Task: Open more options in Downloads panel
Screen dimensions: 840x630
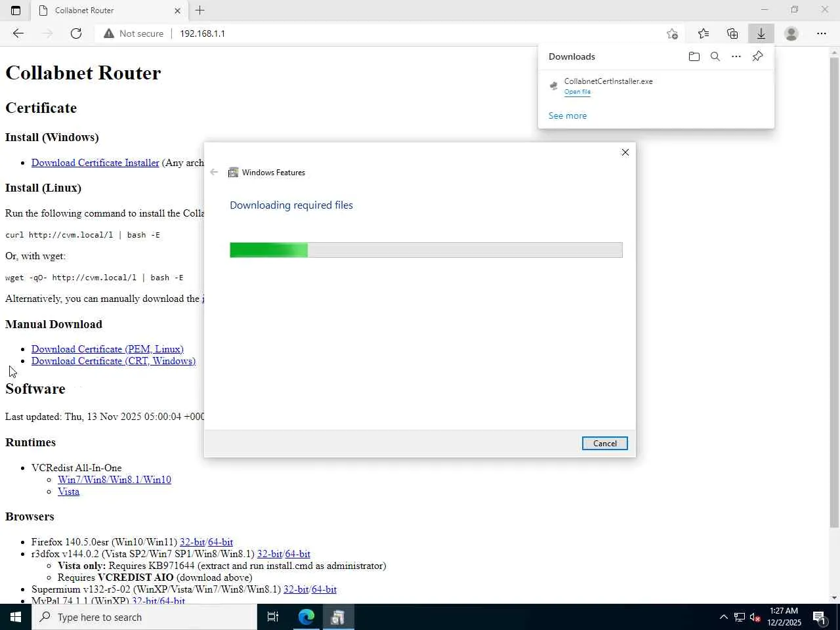Action: click(736, 56)
